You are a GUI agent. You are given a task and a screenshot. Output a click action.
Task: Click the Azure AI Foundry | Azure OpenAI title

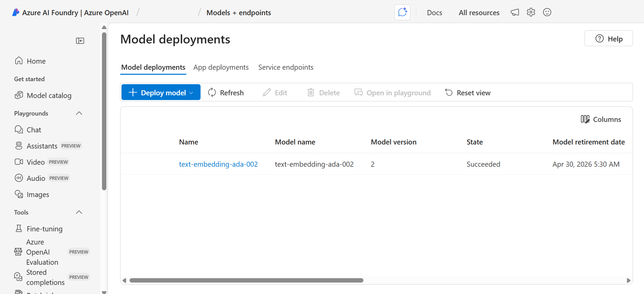tap(75, 12)
